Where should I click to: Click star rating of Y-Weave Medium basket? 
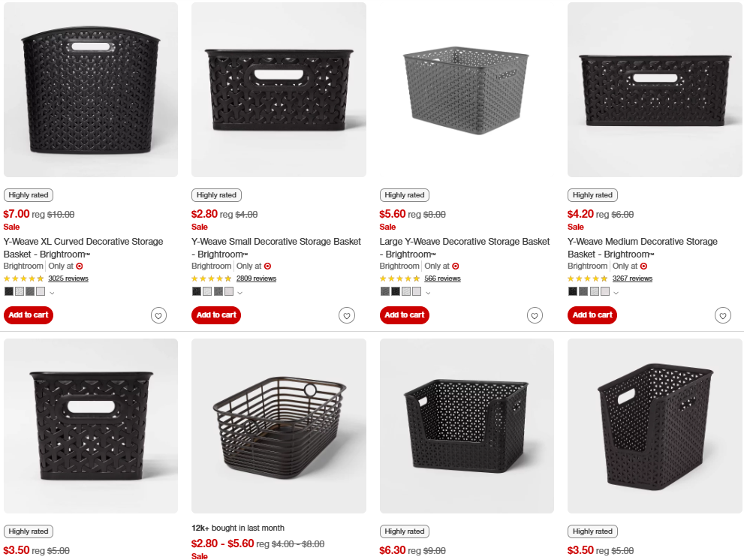coord(588,278)
